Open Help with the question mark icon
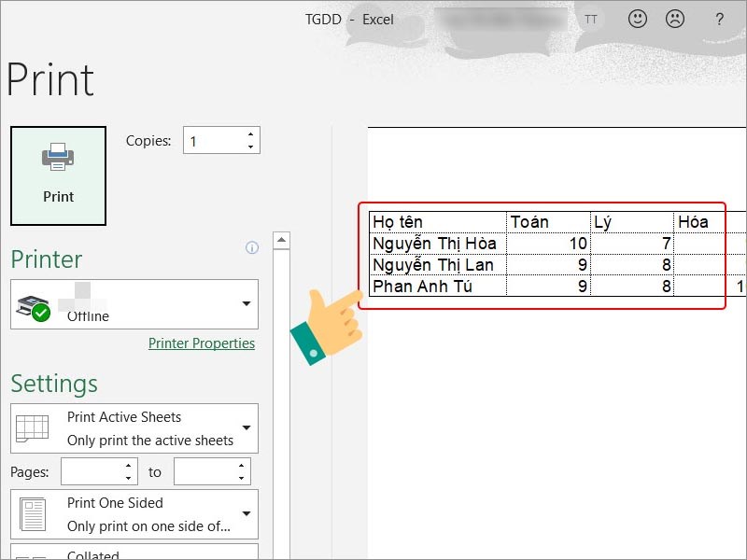The width and height of the screenshot is (747, 560). (719, 19)
